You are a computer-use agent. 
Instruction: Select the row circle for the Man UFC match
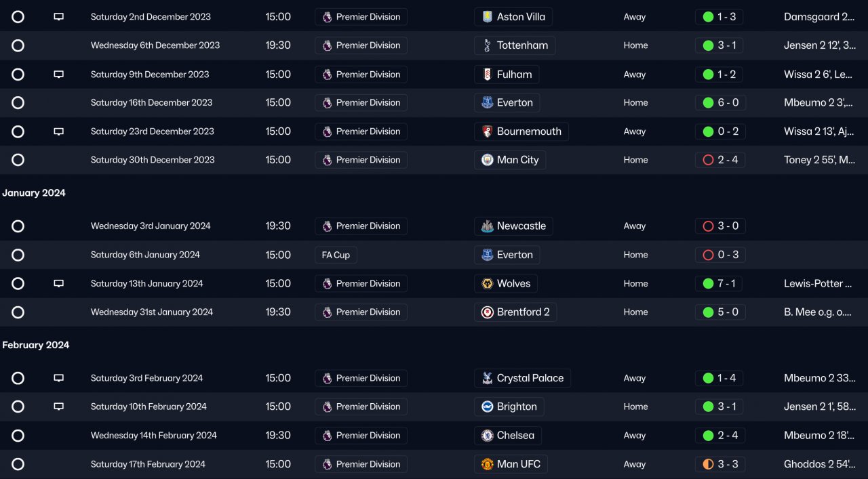(18, 464)
